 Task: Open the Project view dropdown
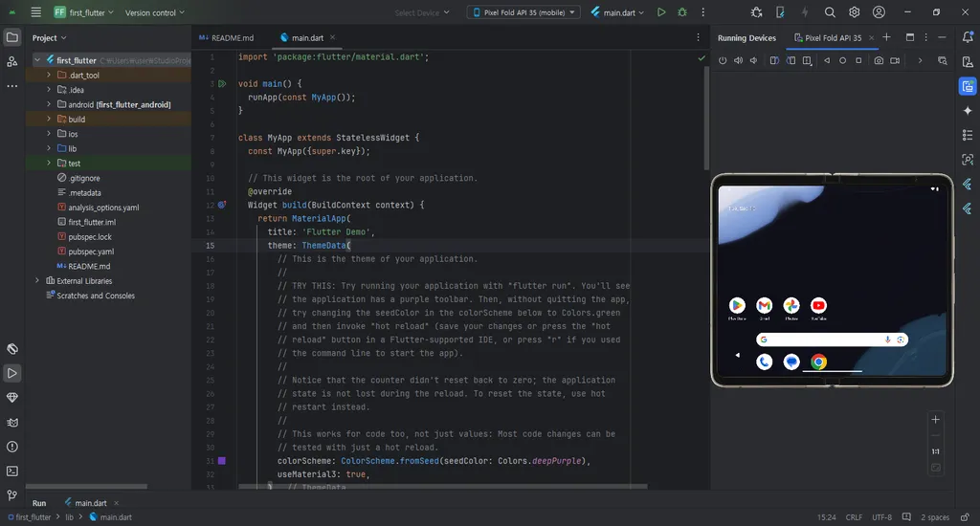(x=50, y=38)
